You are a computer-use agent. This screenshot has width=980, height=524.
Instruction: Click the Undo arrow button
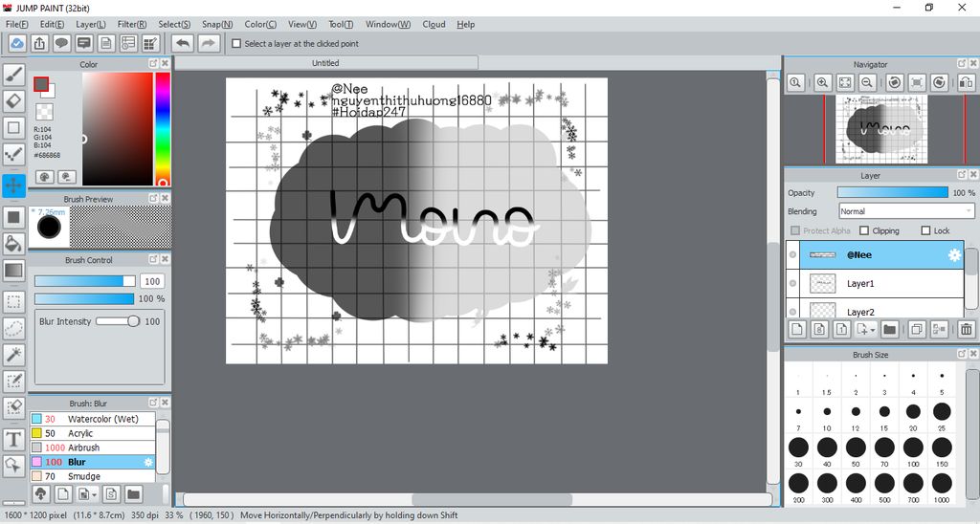[x=183, y=43]
